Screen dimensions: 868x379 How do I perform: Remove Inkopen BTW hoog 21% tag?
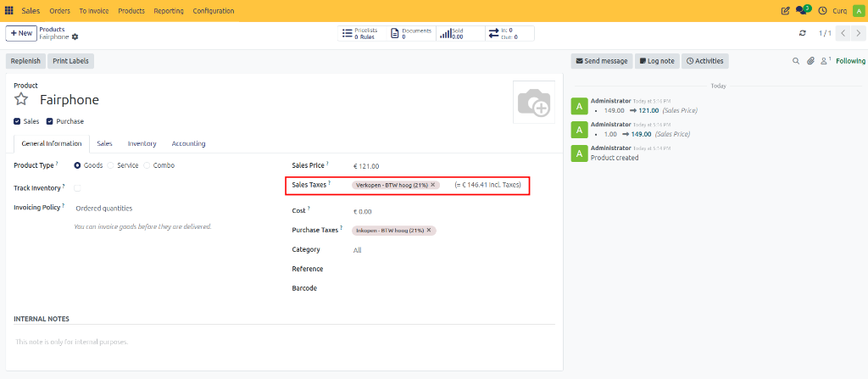pos(428,230)
